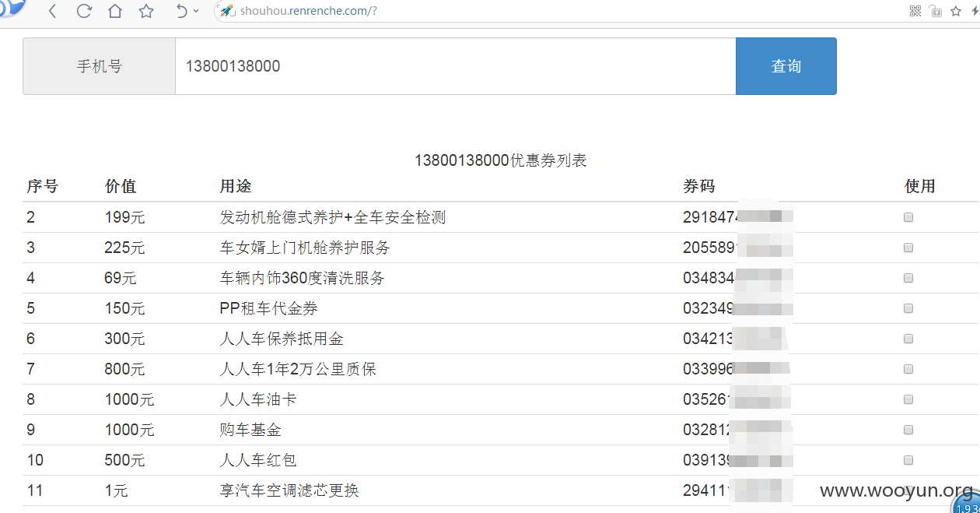Image resolution: width=980 pixels, height=513 pixels.
Task: Check the box for 购车基金 row
Action: pyautogui.click(x=908, y=430)
